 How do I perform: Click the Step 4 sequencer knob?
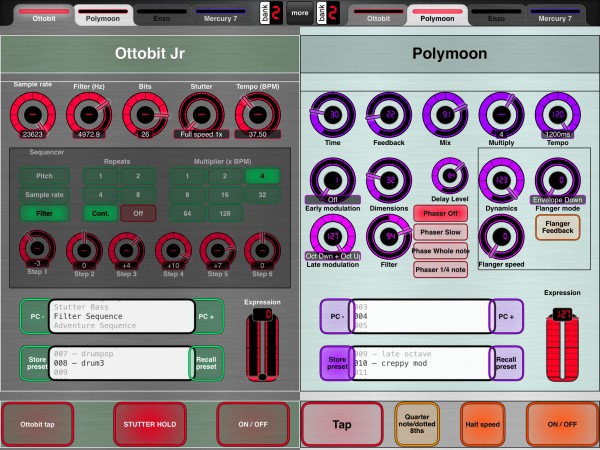pyautogui.click(x=173, y=251)
